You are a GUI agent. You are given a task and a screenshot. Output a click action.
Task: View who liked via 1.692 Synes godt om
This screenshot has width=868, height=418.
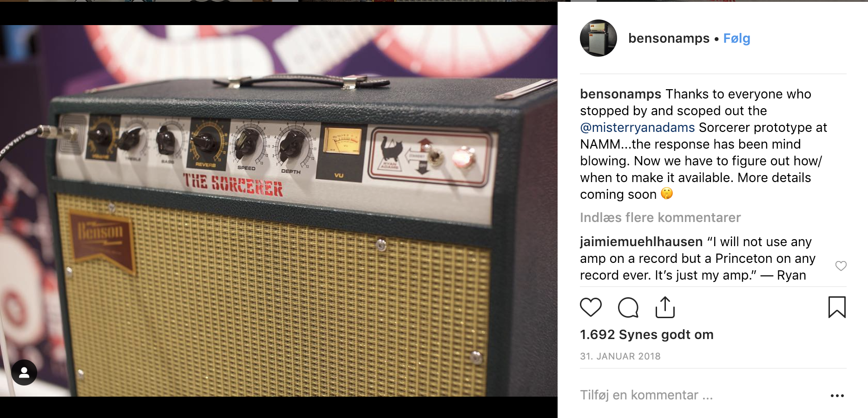(646, 335)
